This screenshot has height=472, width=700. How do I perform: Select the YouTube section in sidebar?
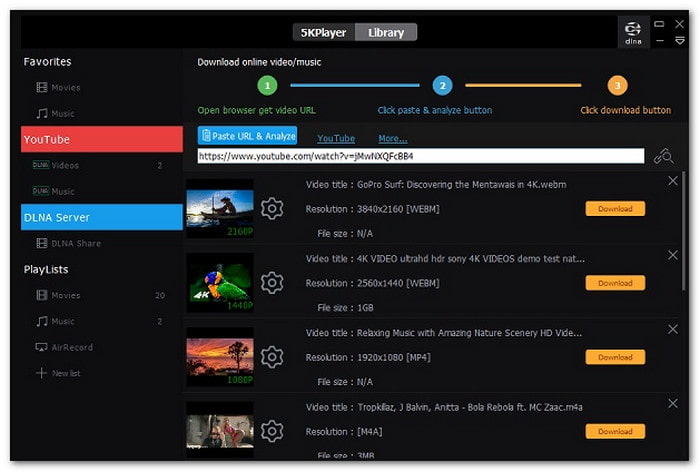[x=102, y=139]
